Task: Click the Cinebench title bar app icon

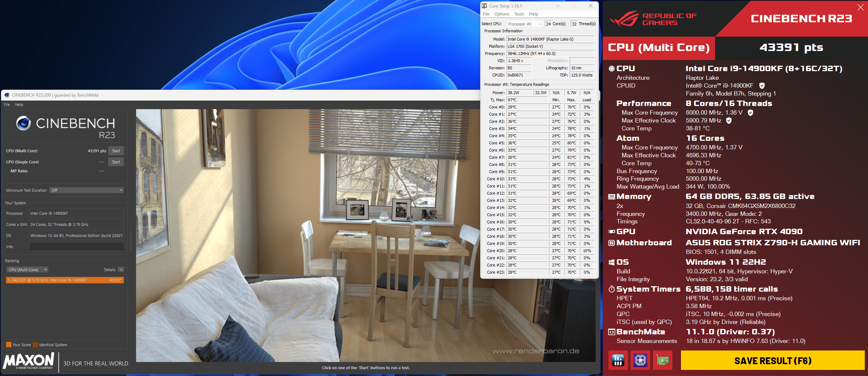Action: coord(7,95)
